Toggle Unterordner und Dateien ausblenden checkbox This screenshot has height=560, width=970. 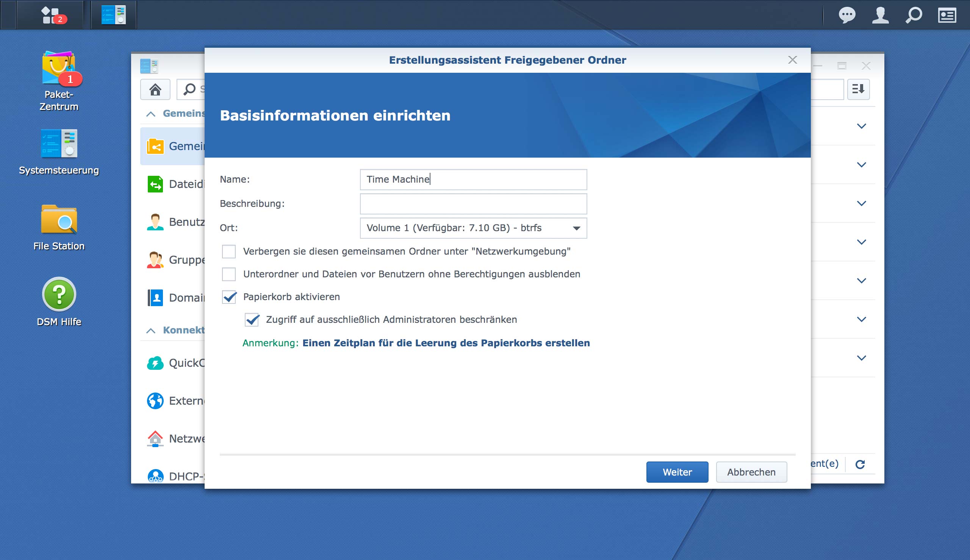(229, 274)
